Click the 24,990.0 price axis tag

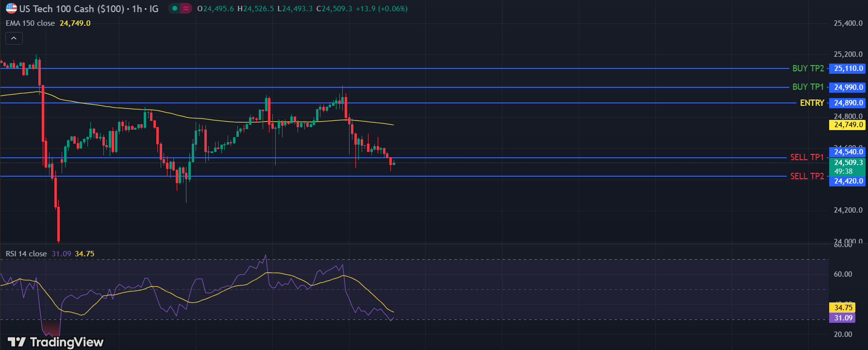click(848, 87)
